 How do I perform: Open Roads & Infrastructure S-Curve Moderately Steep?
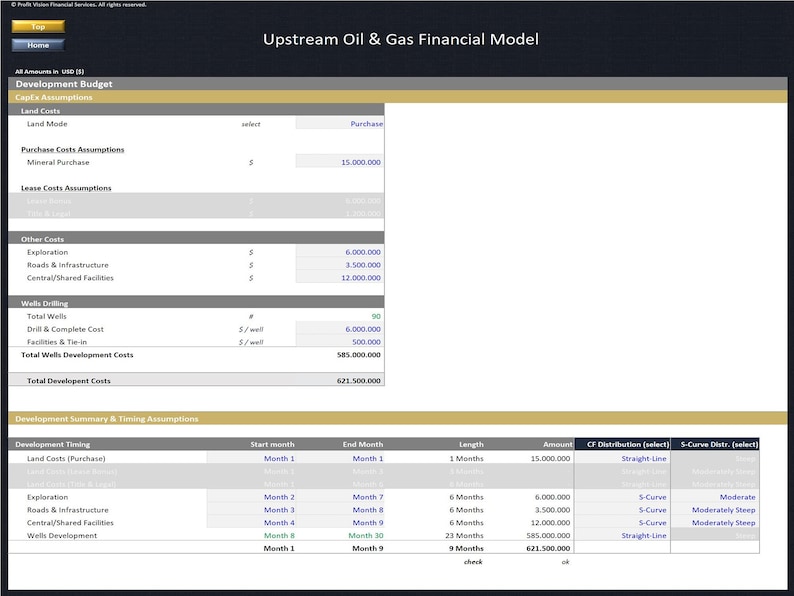(x=715, y=510)
